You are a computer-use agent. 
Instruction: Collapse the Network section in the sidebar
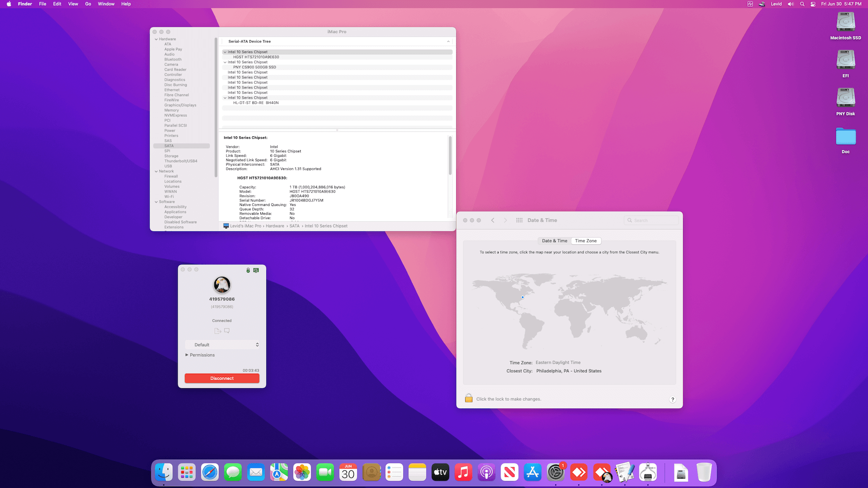pos(156,171)
